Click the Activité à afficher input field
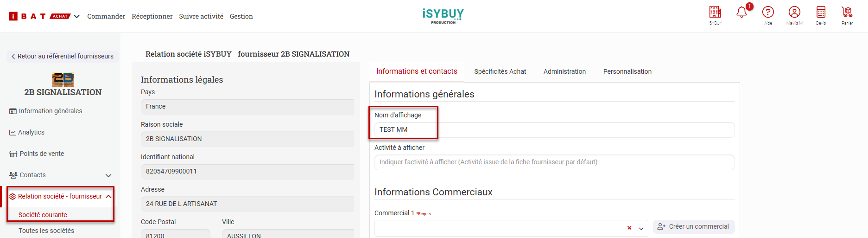Screen dimensions: 868x238 point(554,162)
